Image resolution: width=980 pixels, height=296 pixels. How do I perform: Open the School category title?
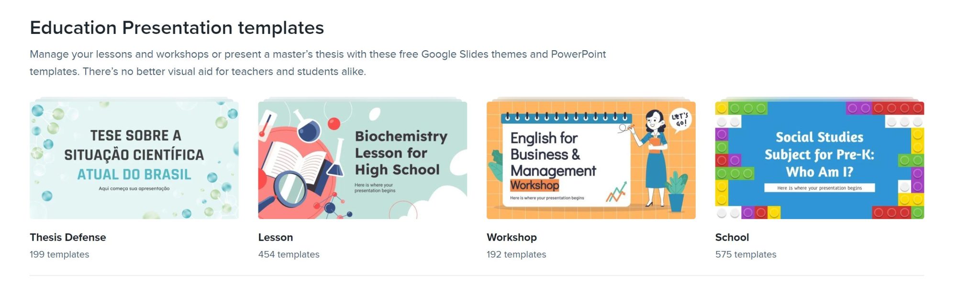(x=732, y=237)
